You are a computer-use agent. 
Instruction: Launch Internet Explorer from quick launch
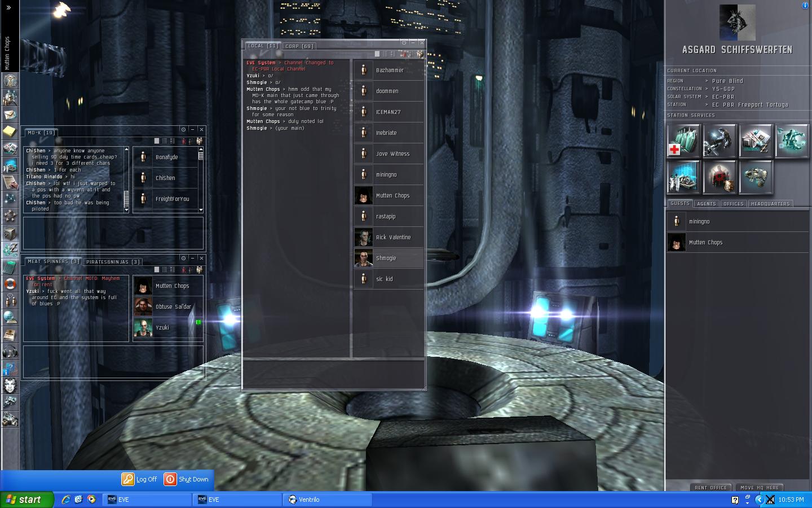pos(66,500)
